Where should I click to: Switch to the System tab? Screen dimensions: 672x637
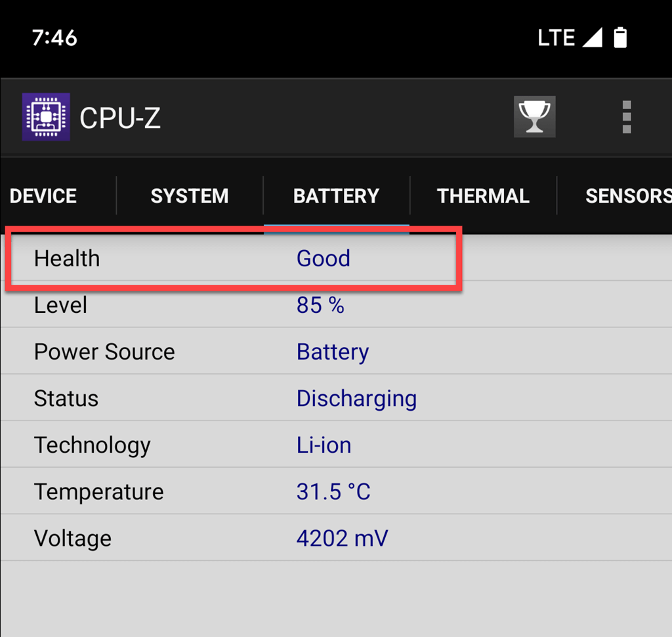(x=190, y=196)
